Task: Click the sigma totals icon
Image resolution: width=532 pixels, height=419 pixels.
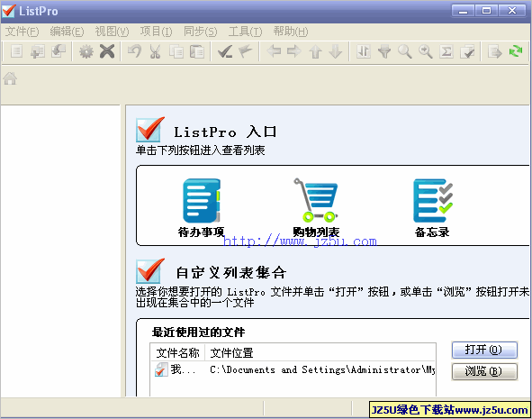Action: click(x=446, y=51)
